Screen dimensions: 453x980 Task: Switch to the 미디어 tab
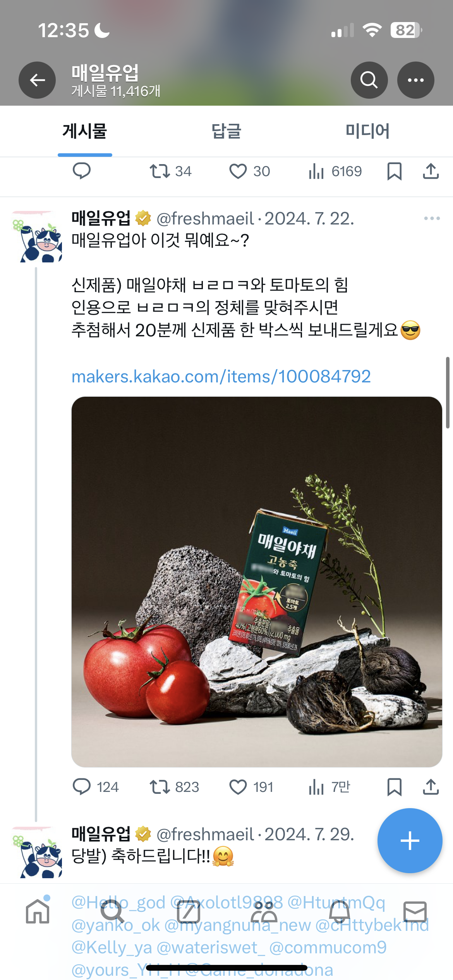click(367, 131)
